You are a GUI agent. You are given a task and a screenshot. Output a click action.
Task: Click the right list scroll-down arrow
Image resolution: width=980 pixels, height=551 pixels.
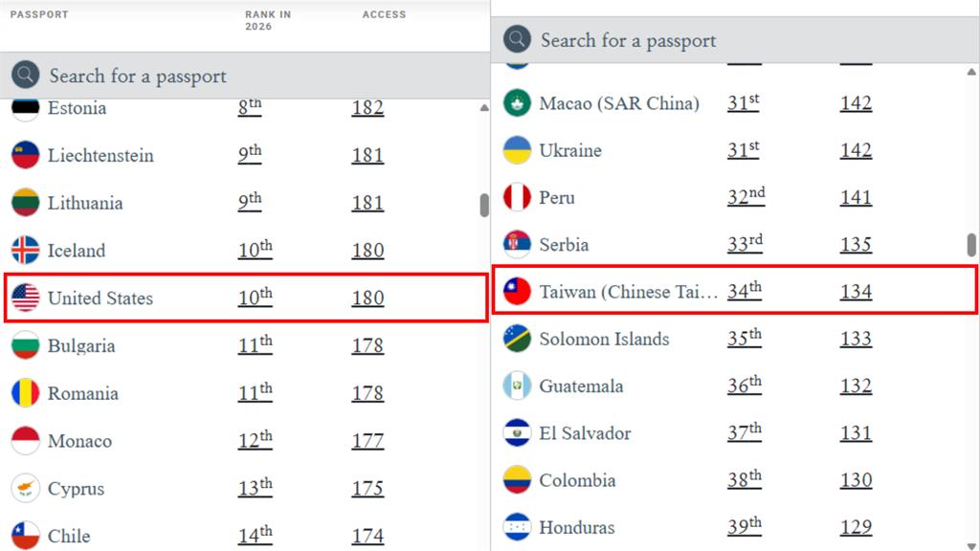(971, 545)
